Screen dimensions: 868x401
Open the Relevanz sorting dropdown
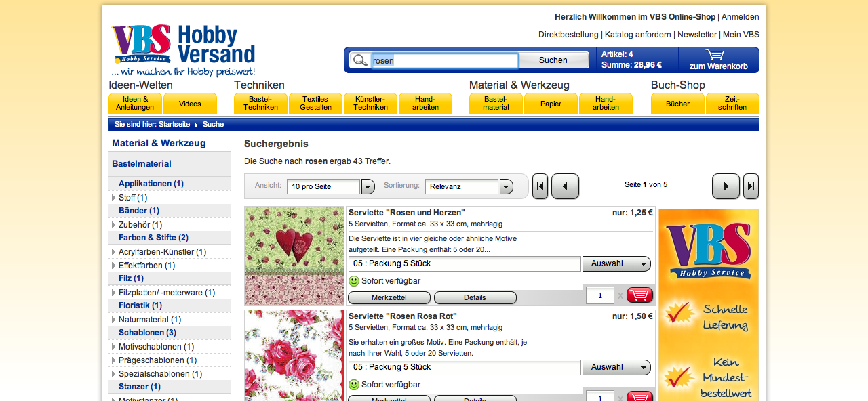pyautogui.click(x=506, y=187)
